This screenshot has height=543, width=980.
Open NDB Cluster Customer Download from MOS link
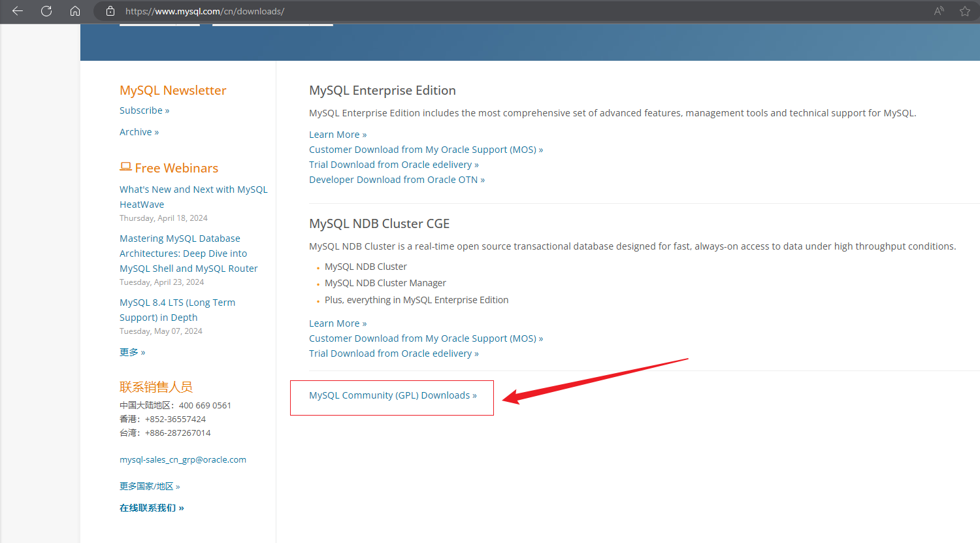coord(426,338)
